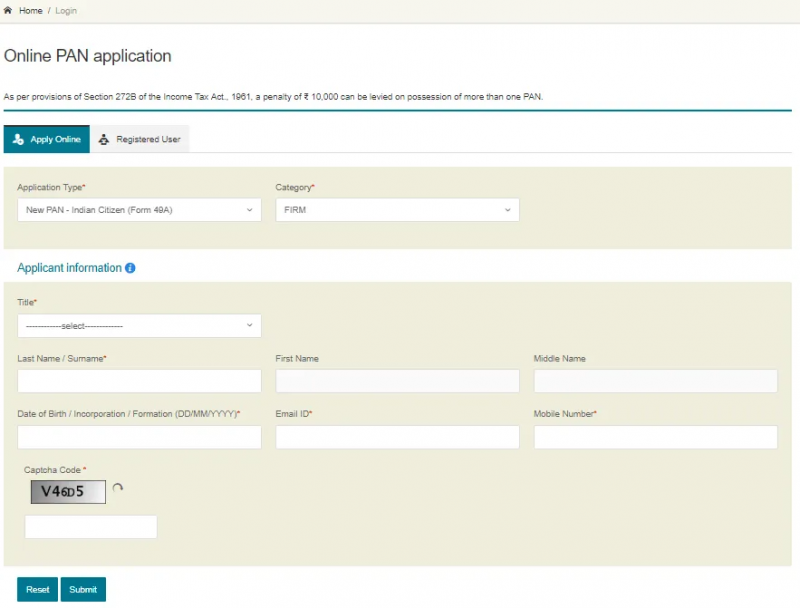
Task: Click the Home breadcrumb link
Action: [29, 10]
